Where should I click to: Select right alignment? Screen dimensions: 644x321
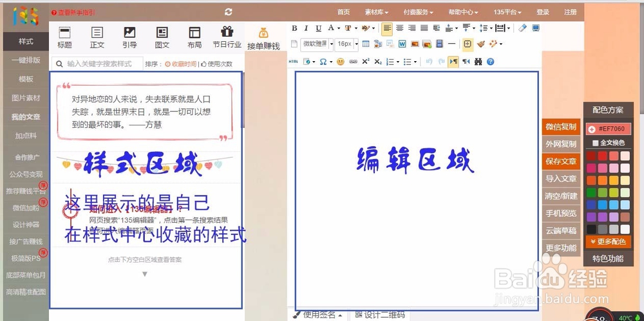[412, 28]
